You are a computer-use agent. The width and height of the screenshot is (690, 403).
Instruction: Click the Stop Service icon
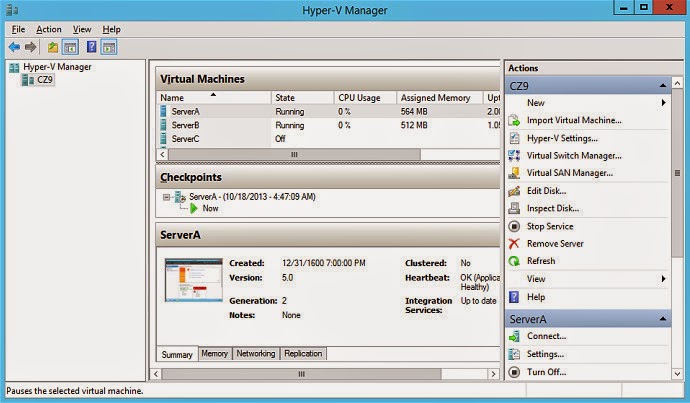514,226
